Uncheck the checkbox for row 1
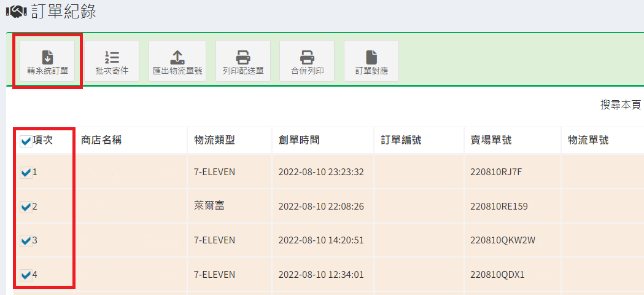The width and height of the screenshot is (644, 295). click(x=26, y=173)
